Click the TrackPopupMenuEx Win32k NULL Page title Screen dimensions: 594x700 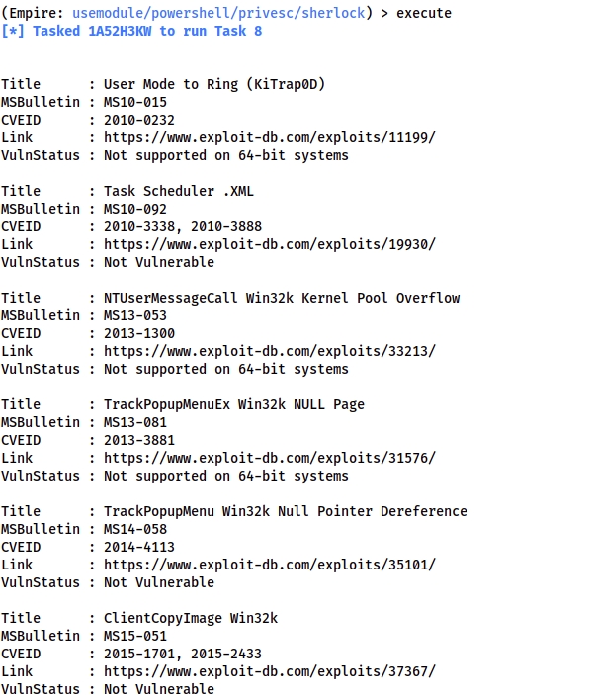(234, 404)
